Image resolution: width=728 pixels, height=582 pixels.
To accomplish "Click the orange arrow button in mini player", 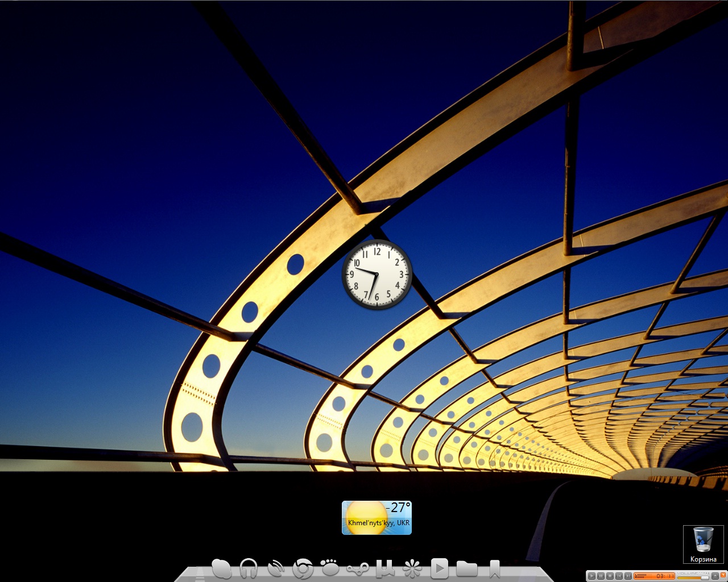I will pyautogui.click(x=723, y=575).
